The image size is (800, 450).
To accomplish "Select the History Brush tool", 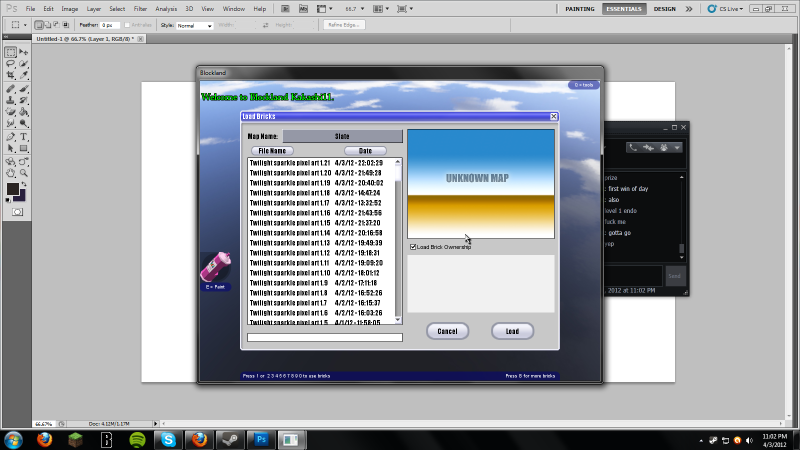I will tap(23, 100).
